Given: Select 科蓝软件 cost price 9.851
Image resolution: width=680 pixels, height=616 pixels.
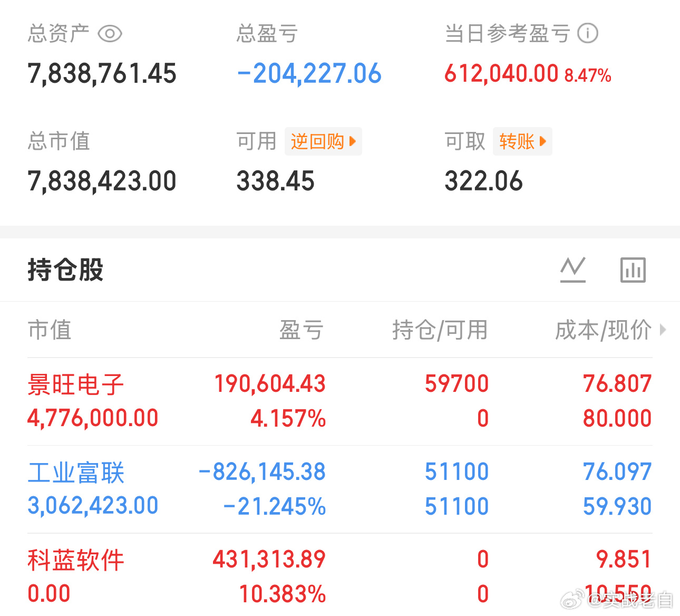Looking at the screenshot, I should [x=624, y=560].
